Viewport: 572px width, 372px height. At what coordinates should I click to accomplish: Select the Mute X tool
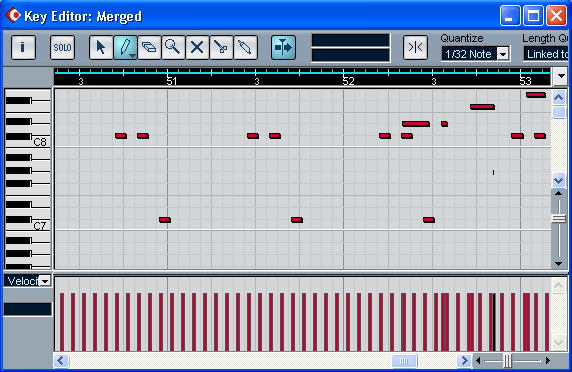[197, 47]
